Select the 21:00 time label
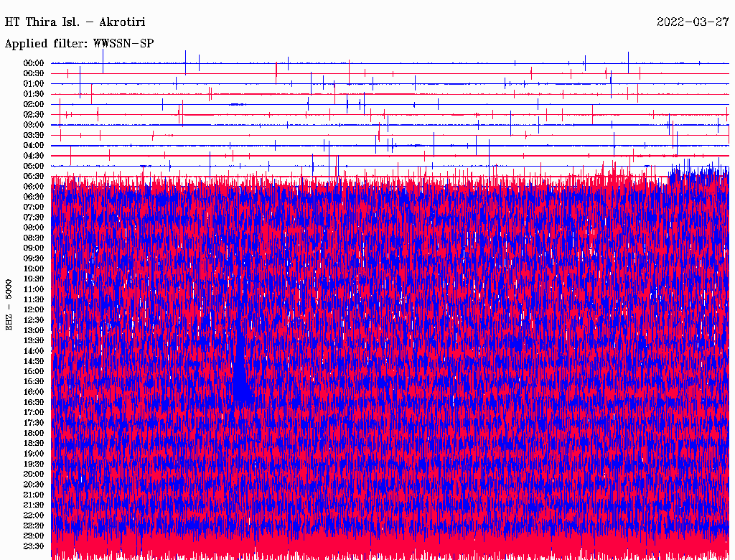The width and height of the screenshot is (735, 560). tap(34, 495)
